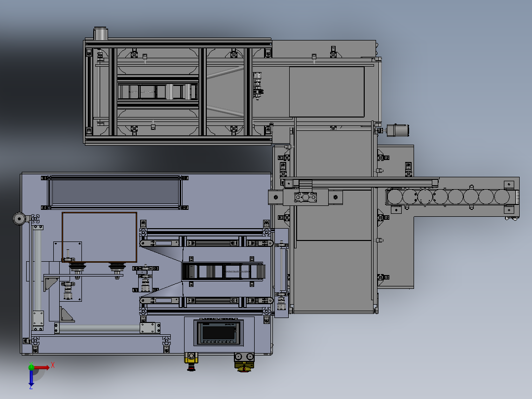Select the center belt conveyor in upper frame
The width and height of the screenshot is (532, 399).
(158, 92)
